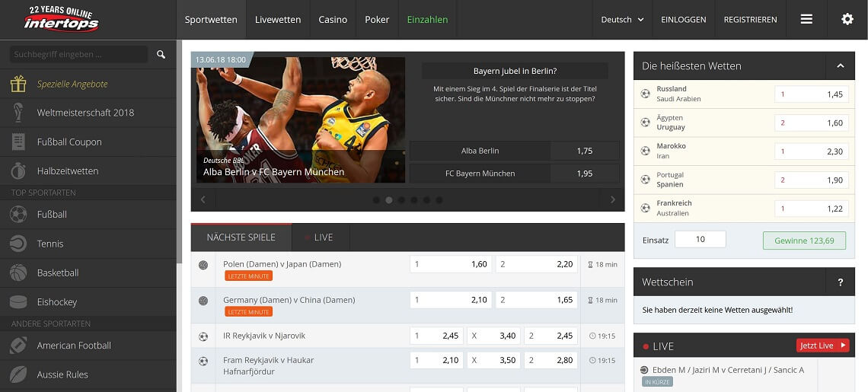Show next banner slide with right arrow
868x392 pixels.
coord(612,200)
